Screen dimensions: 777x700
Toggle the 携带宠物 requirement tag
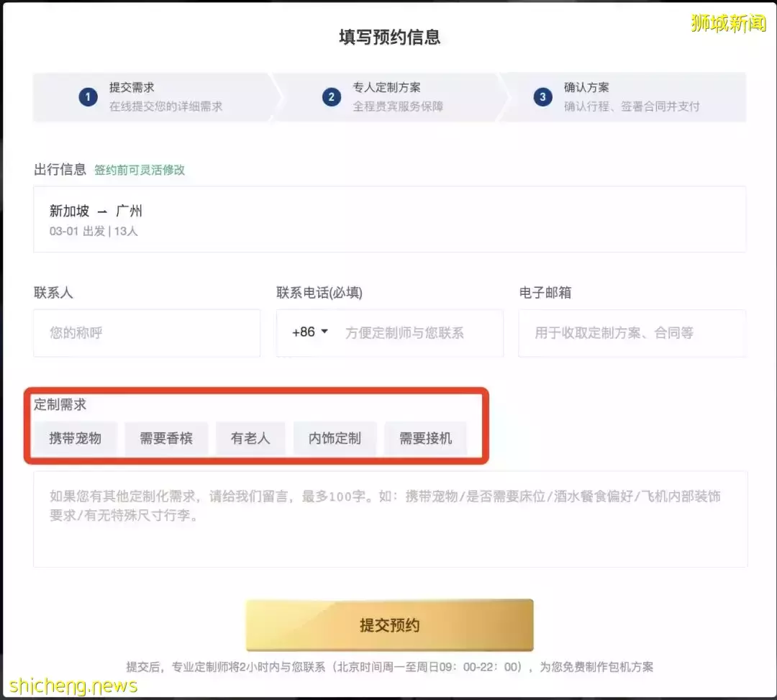tap(75, 438)
